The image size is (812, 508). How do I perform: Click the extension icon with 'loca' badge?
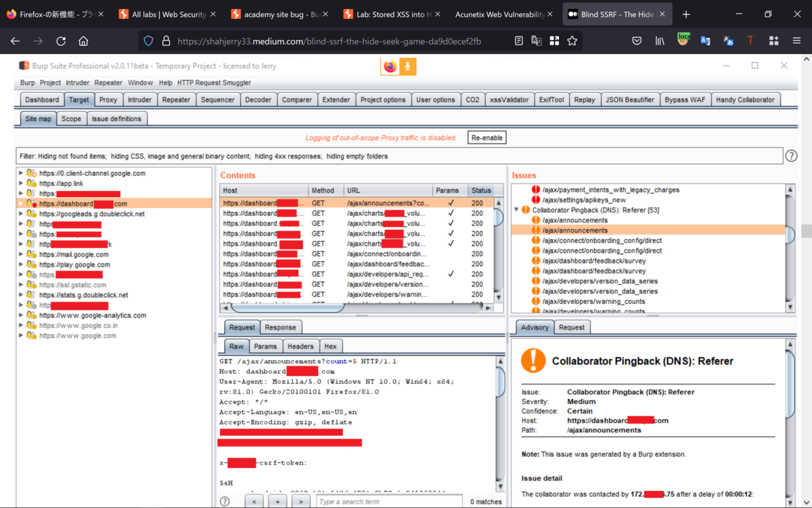pyautogui.click(x=683, y=40)
